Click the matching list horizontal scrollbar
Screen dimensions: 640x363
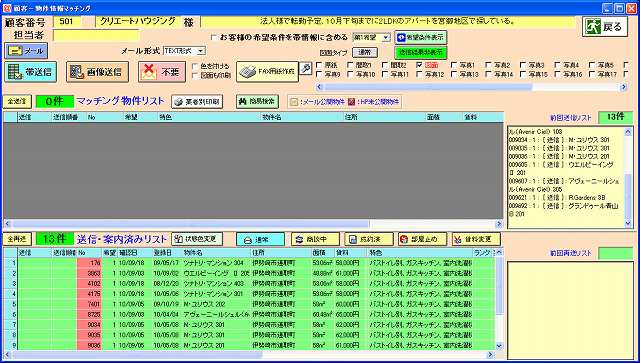(253, 224)
